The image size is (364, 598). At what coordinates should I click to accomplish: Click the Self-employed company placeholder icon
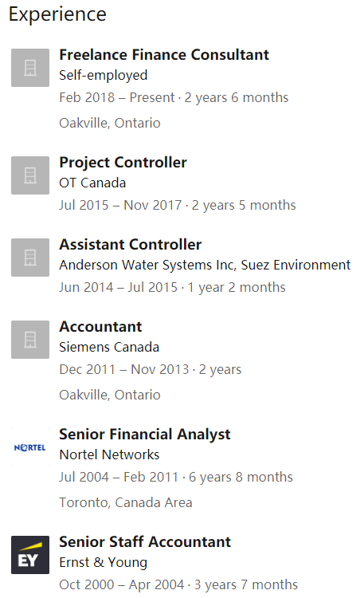point(30,68)
